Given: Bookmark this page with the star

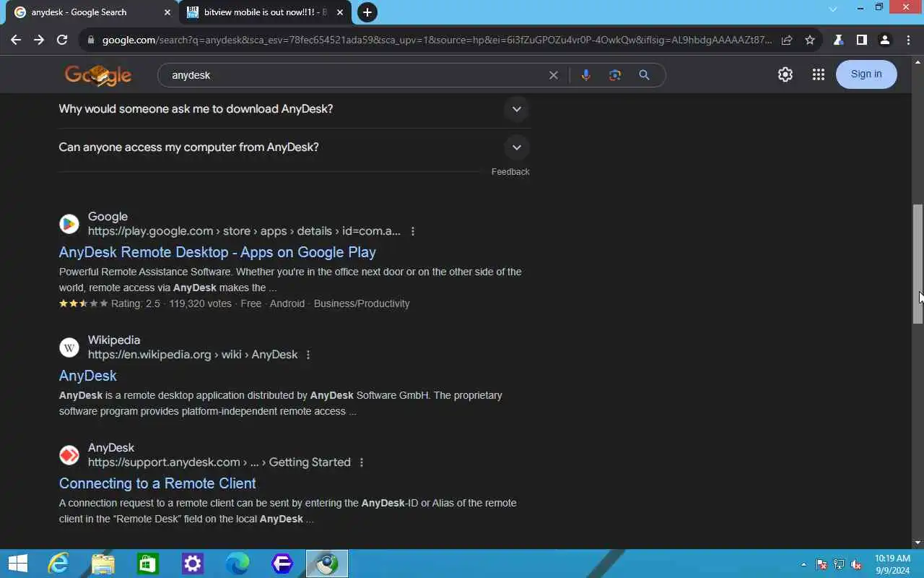Looking at the screenshot, I should click(x=810, y=40).
